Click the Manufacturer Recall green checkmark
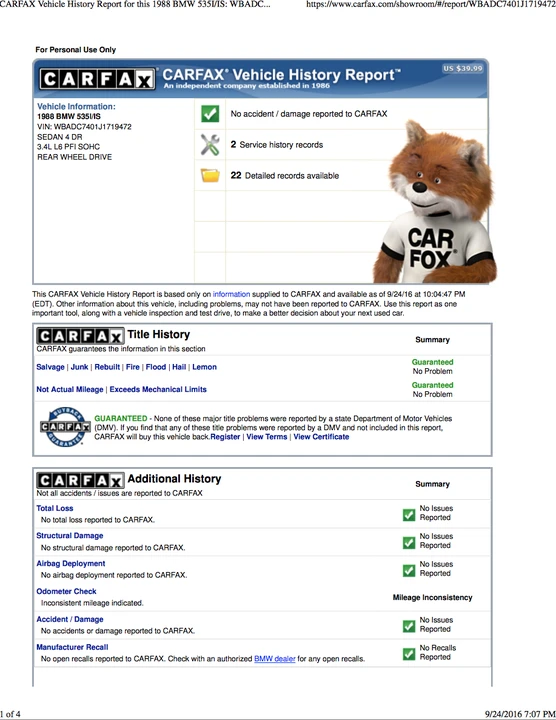556x720 pixels. [x=409, y=654]
